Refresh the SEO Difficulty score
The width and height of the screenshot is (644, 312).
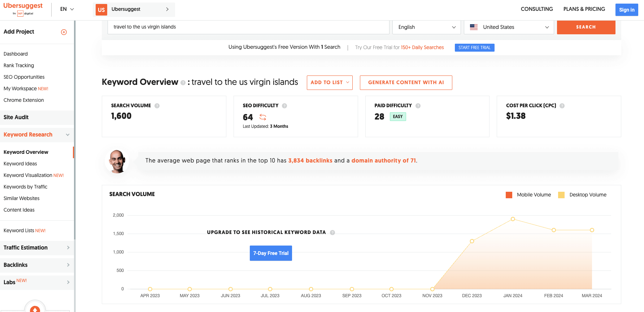[x=263, y=117]
